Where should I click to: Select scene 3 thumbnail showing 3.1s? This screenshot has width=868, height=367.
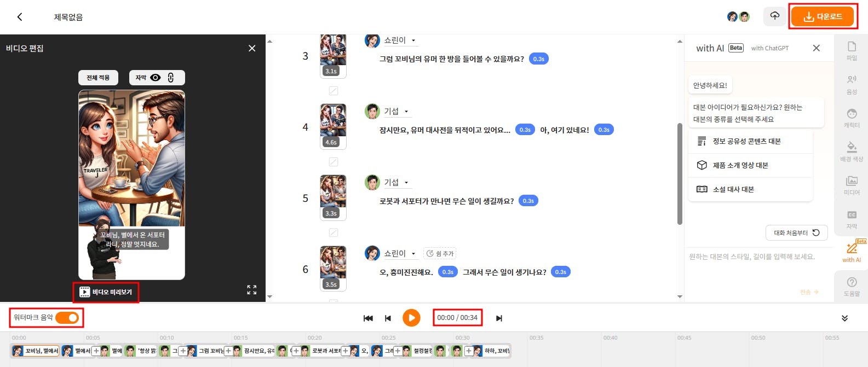coord(333,56)
